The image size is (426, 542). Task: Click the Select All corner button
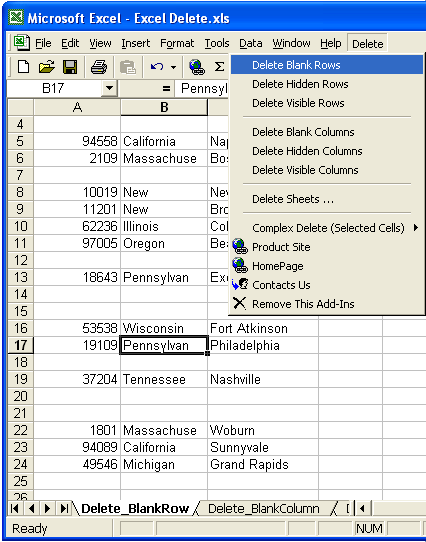pyautogui.click(x=20, y=107)
